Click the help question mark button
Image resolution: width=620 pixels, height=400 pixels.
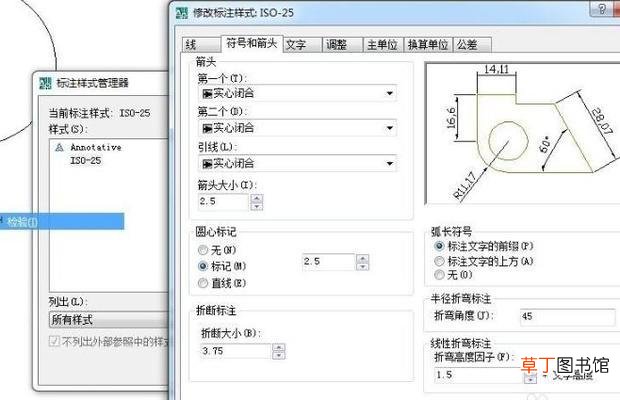(601, 9)
